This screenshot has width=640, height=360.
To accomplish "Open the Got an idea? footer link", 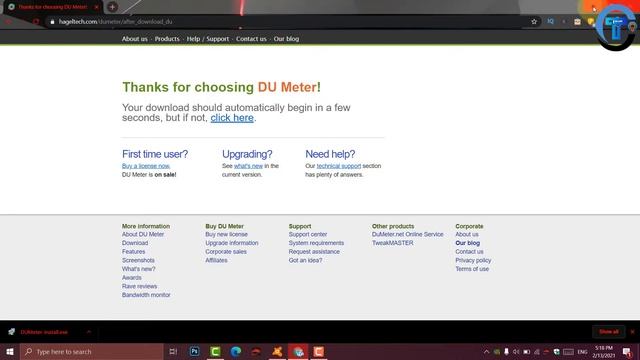I will click(305, 260).
